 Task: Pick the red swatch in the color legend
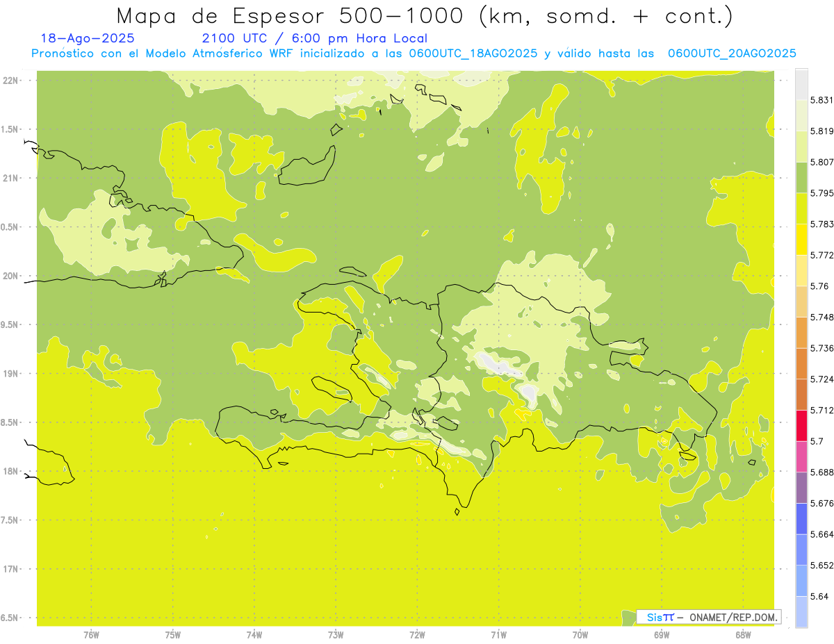[x=801, y=425]
